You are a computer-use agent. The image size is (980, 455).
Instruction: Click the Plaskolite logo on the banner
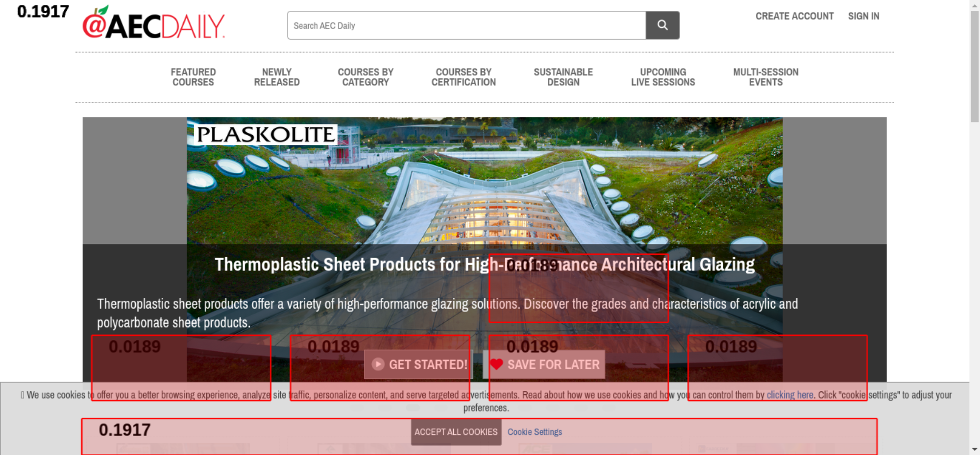266,134
